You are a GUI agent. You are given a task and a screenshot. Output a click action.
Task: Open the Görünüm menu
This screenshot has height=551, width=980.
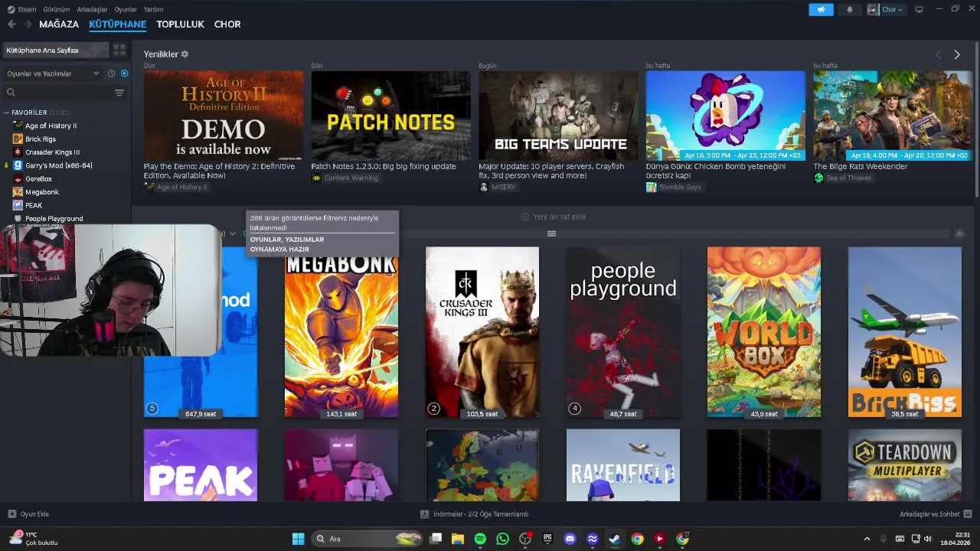pyautogui.click(x=57, y=9)
